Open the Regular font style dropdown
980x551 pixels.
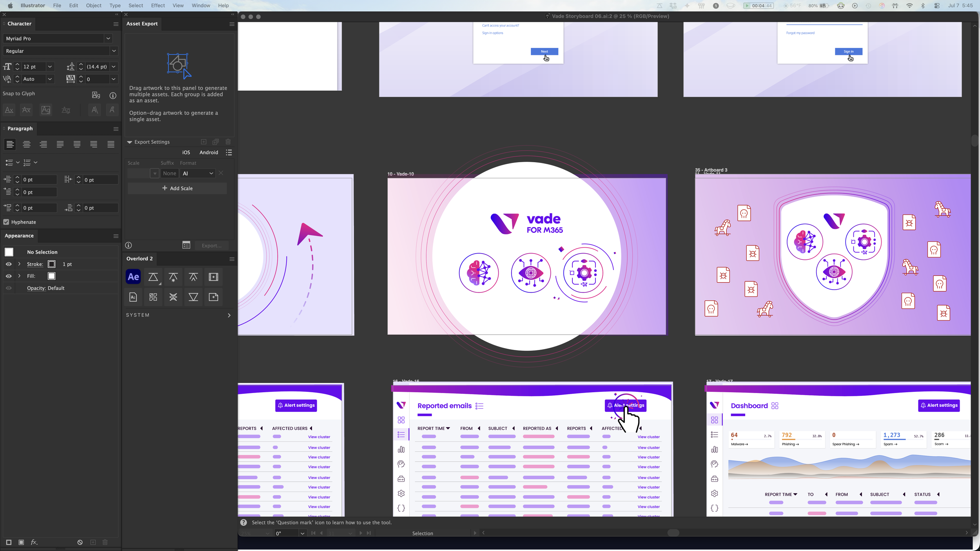click(114, 51)
